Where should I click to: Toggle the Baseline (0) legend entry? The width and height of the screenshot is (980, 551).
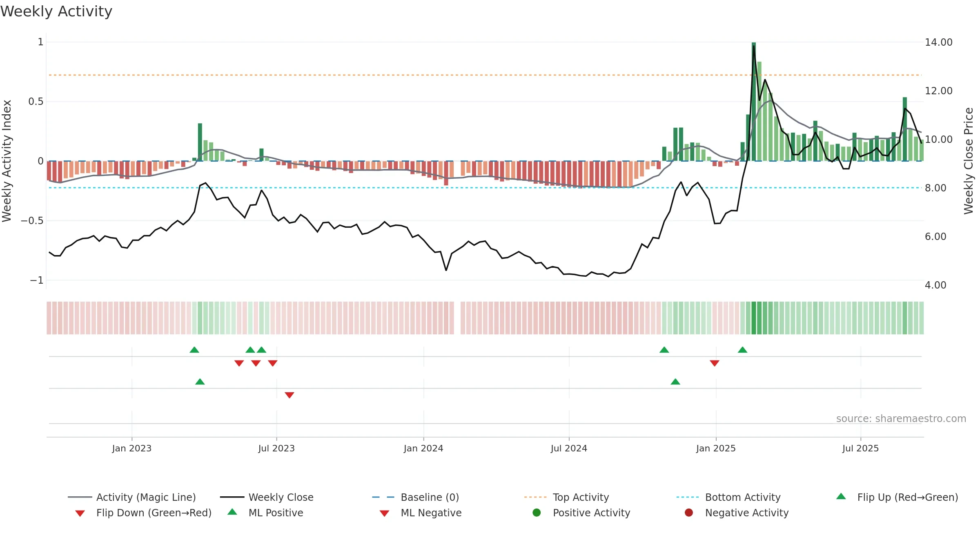tap(416, 497)
